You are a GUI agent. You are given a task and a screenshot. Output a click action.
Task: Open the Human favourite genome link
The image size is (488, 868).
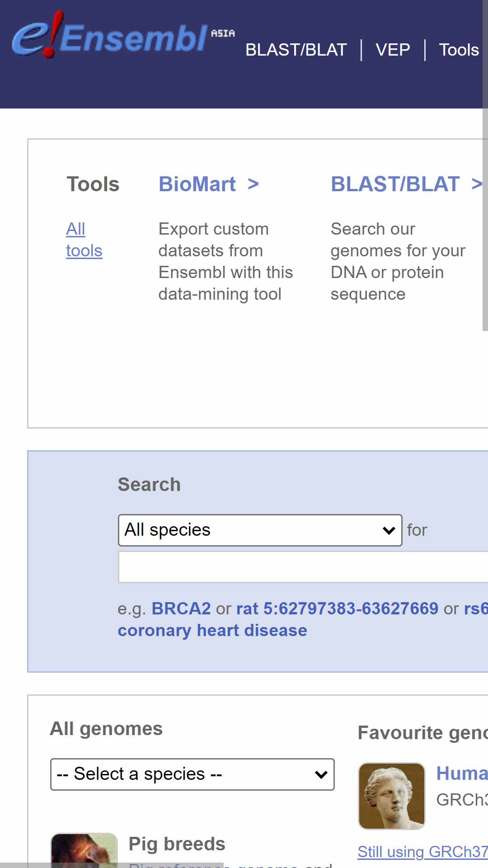click(x=462, y=774)
